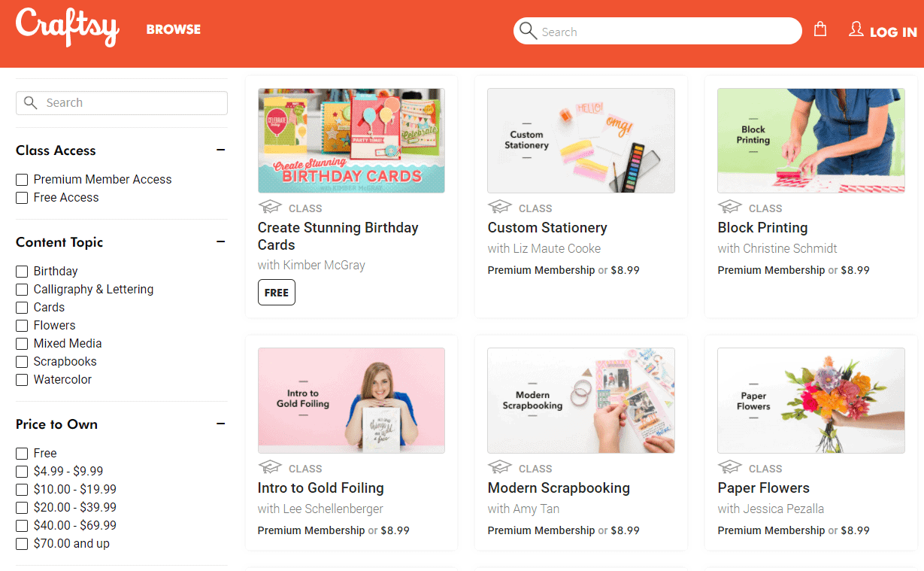Select the $4.99 - $9.99 price filter

click(21, 471)
